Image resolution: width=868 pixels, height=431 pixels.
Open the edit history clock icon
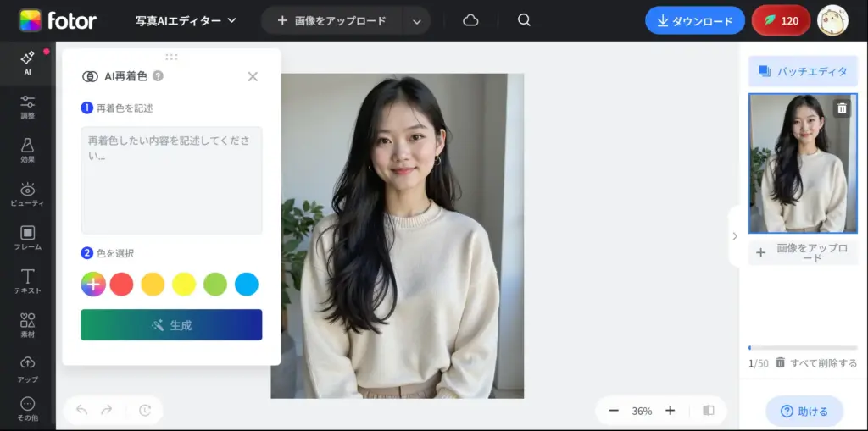144,410
